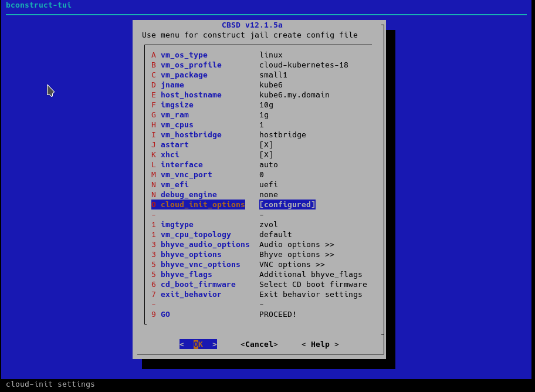Open vm_hostbridge option
535x392 pixels.
(229, 135)
